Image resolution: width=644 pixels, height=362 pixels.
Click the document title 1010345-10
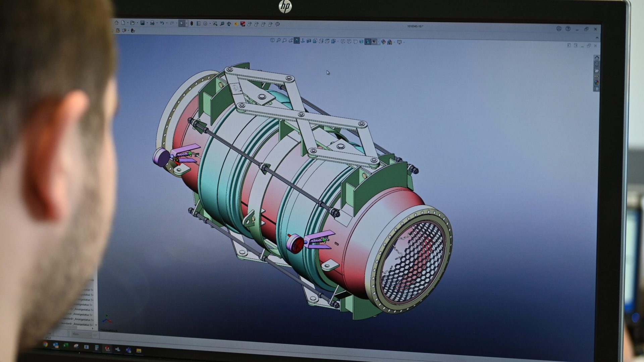coord(415,26)
